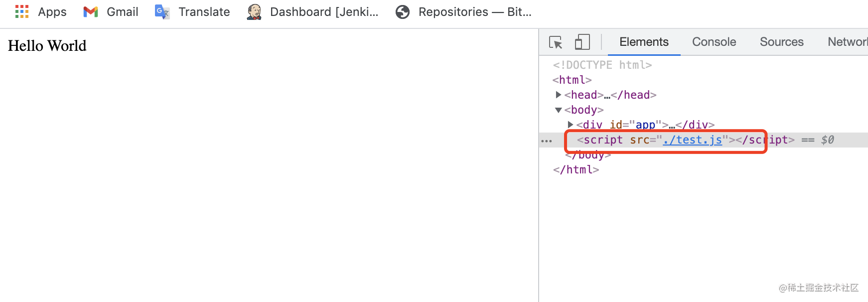Activate the inspect element picker icon

(x=556, y=42)
